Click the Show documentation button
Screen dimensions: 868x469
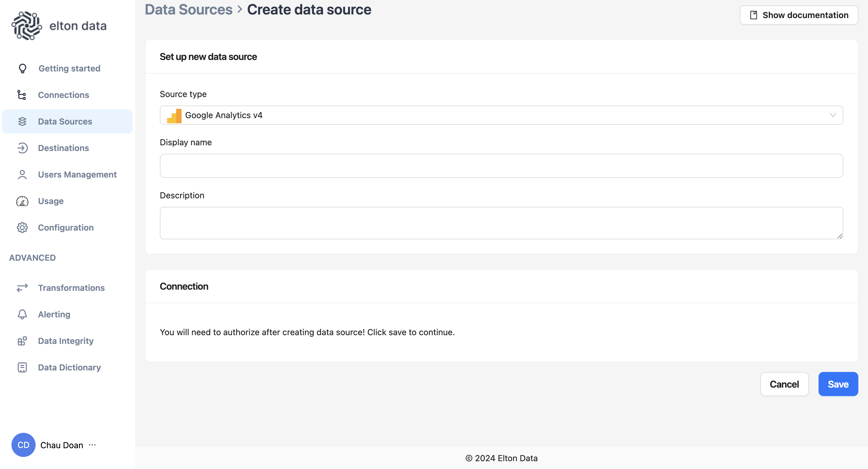point(799,15)
